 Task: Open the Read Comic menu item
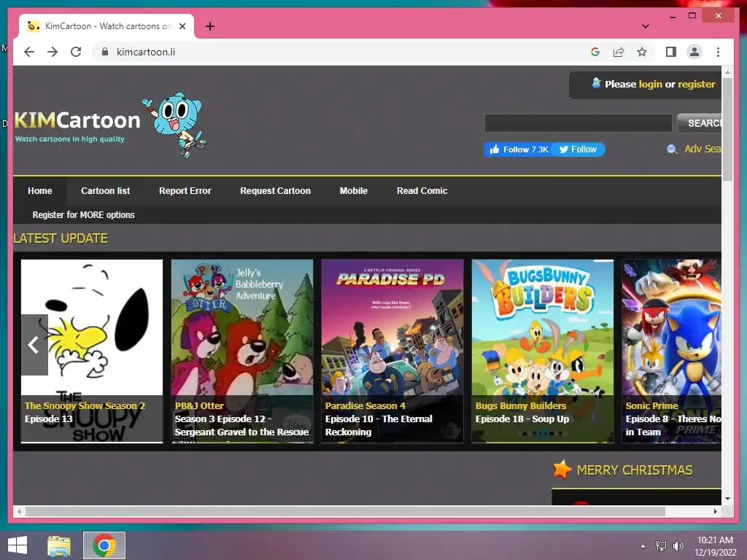point(422,191)
